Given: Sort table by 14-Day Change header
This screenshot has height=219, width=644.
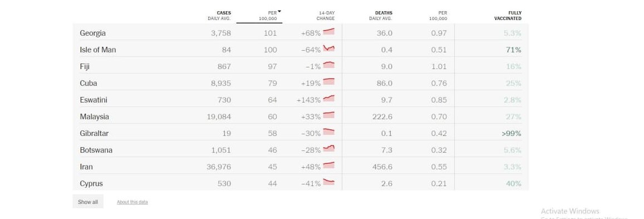Looking at the screenshot, I should [326, 16].
